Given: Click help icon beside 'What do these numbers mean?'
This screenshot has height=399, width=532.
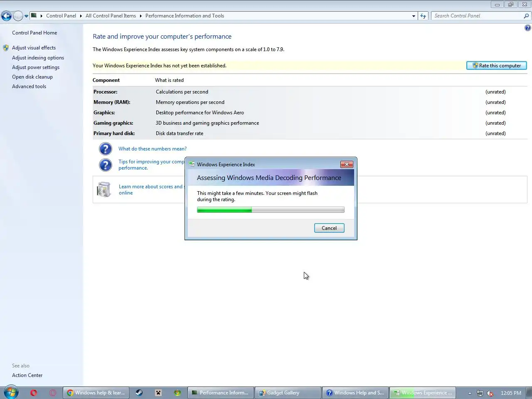Looking at the screenshot, I should coord(106,149).
